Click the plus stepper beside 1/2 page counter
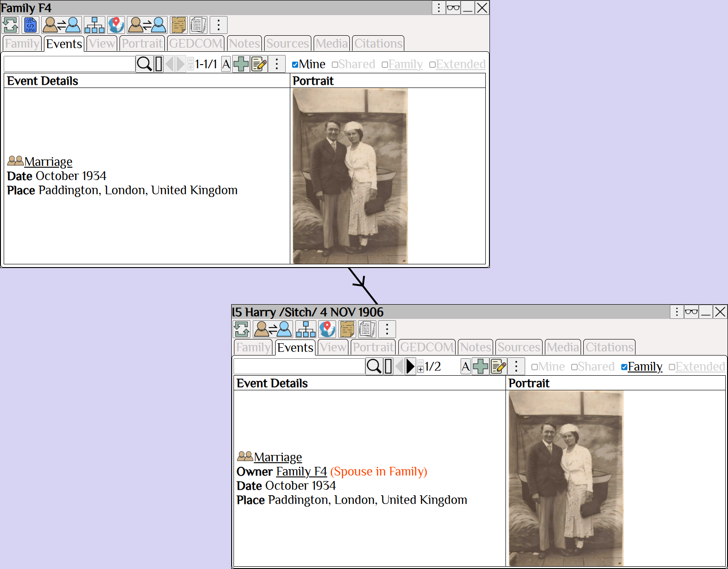Viewport: 728px width, 569px height. click(x=420, y=369)
